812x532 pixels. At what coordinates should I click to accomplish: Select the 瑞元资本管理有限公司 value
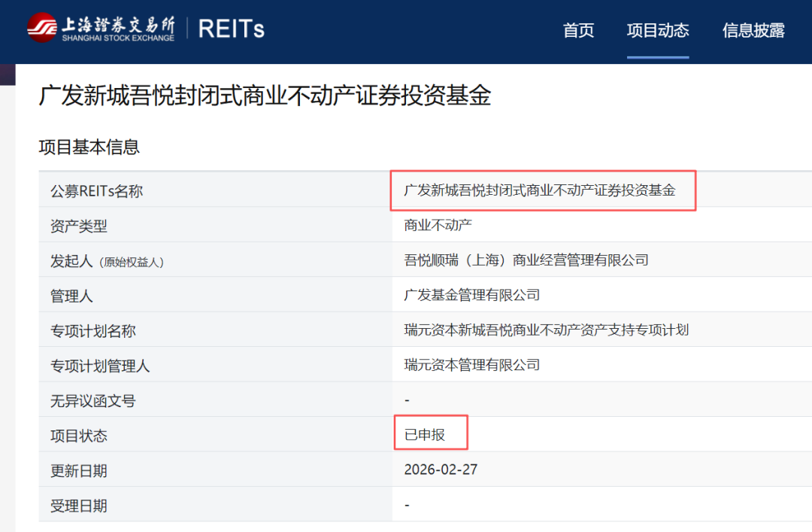tap(471, 365)
